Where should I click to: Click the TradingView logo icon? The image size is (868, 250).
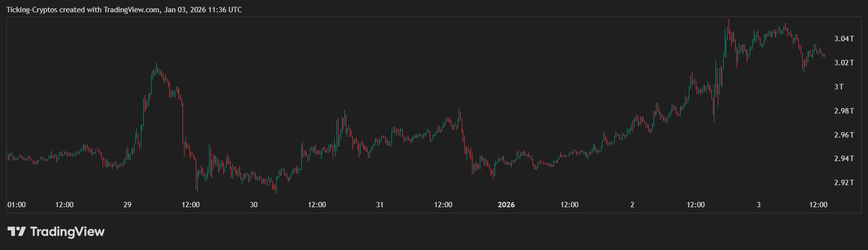pyautogui.click(x=16, y=231)
